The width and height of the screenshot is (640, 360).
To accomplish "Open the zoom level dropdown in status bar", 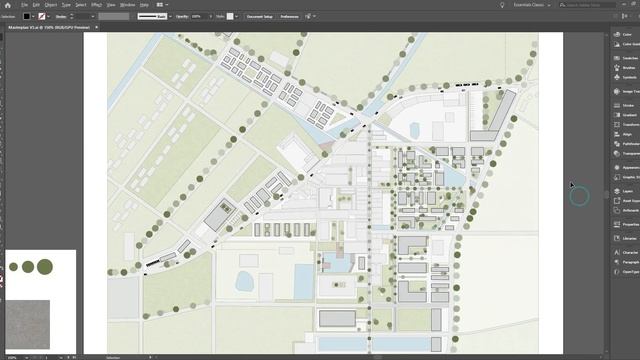I will coord(27,358).
